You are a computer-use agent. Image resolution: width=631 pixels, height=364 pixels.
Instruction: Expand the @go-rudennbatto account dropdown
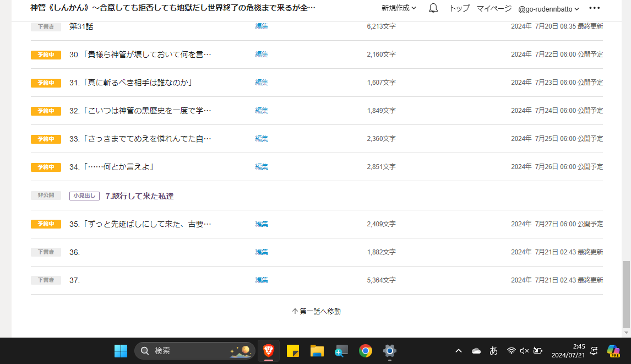548,9
